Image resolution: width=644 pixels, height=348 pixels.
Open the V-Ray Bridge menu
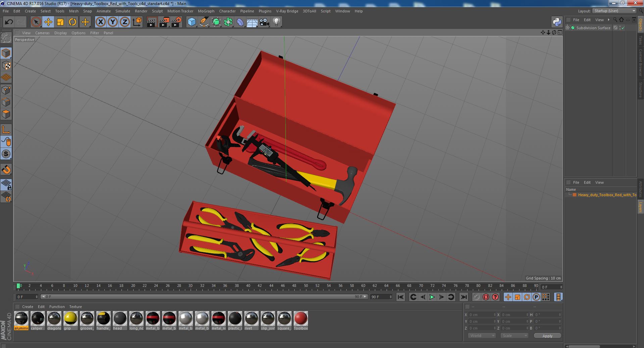click(287, 11)
